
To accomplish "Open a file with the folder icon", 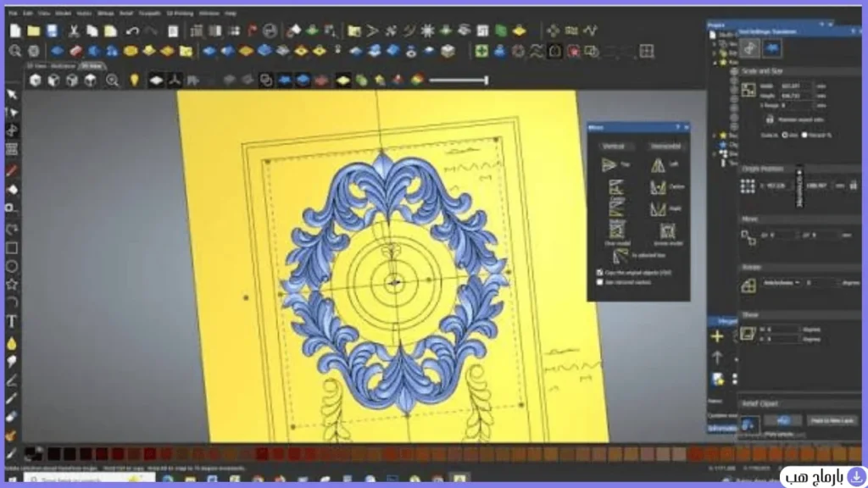I will (34, 31).
